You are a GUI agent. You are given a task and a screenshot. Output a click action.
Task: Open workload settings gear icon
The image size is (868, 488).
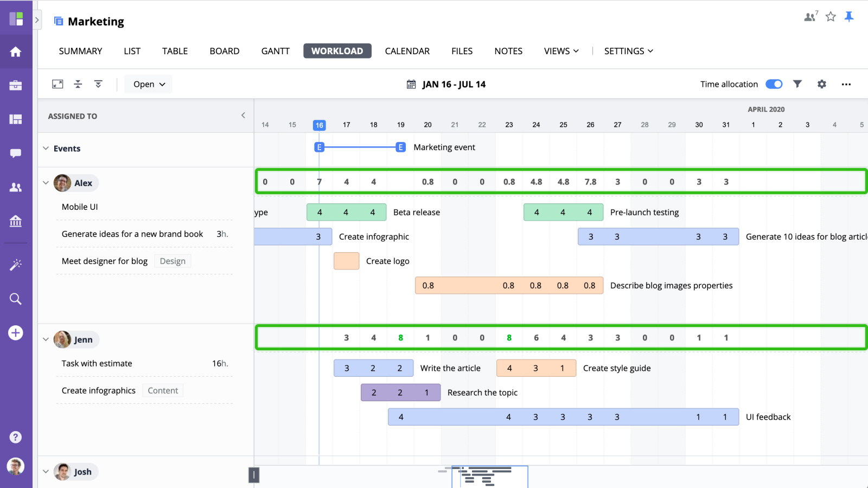pos(822,84)
